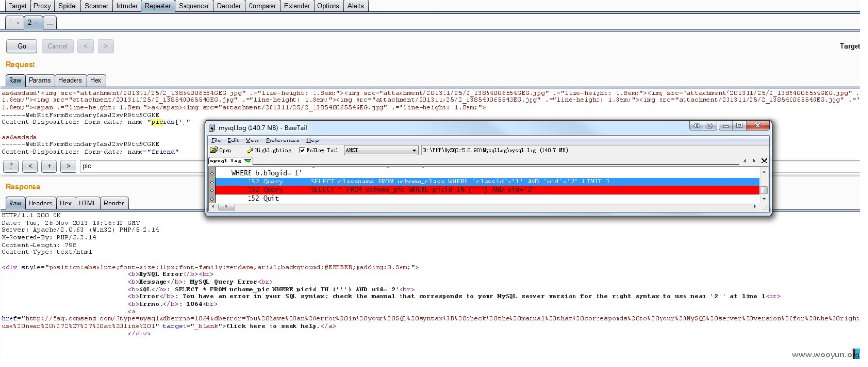Screen dimensions: 868x367
Task: Click highlighted 'pic' in request body
Action: [x=157, y=122]
